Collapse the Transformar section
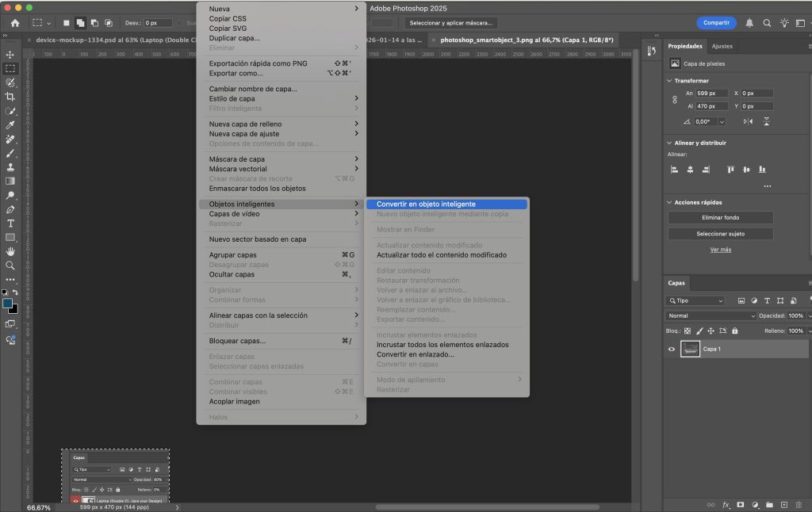The height and width of the screenshot is (512, 812). pyautogui.click(x=670, y=80)
